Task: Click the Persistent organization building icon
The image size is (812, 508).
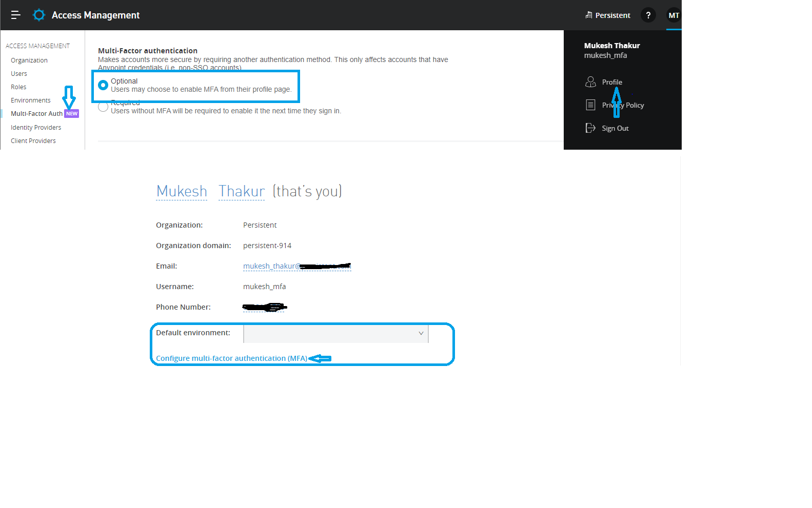Action: (589, 15)
